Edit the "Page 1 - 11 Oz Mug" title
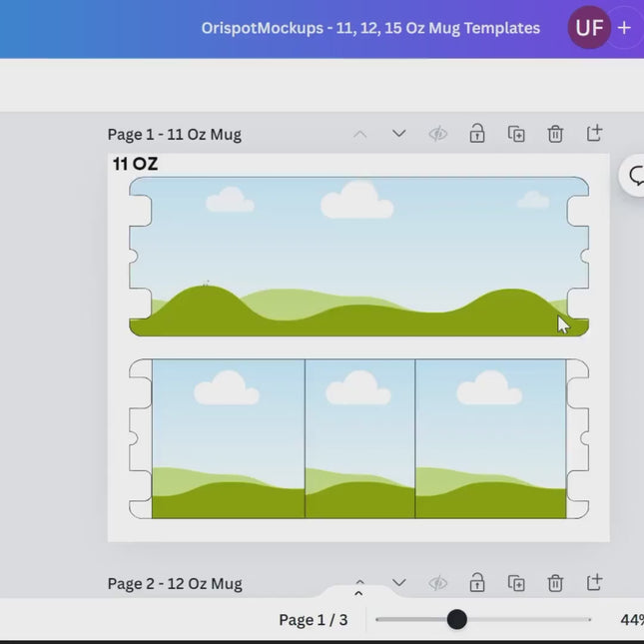 (175, 135)
